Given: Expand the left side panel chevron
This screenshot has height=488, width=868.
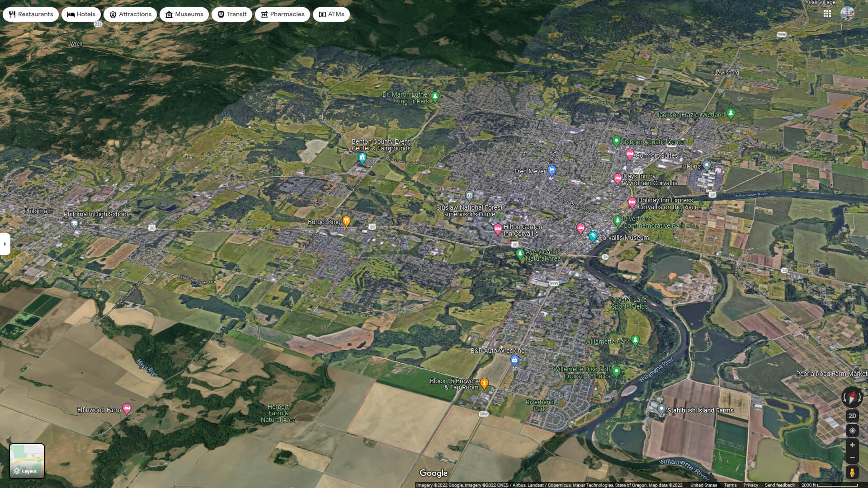Looking at the screenshot, I should (x=5, y=244).
